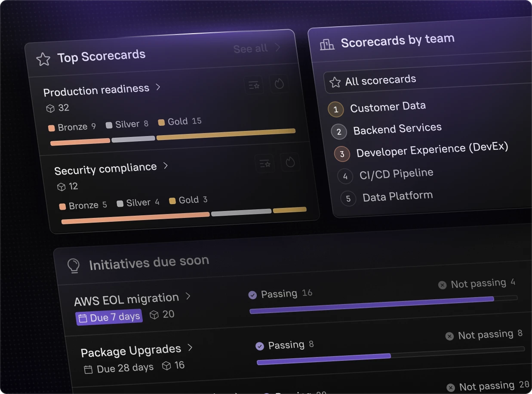Click the cube icon under Production readiness
The height and width of the screenshot is (394, 532).
point(50,109)
